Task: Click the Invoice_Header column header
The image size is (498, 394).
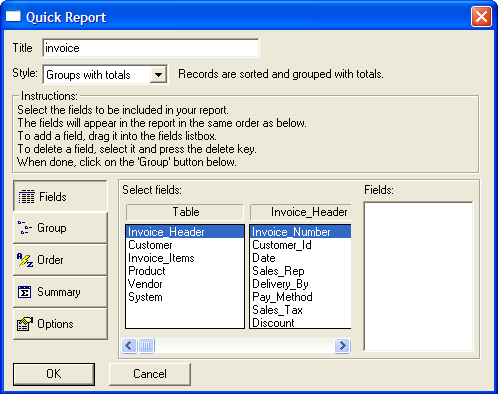Action: point(301,212)
